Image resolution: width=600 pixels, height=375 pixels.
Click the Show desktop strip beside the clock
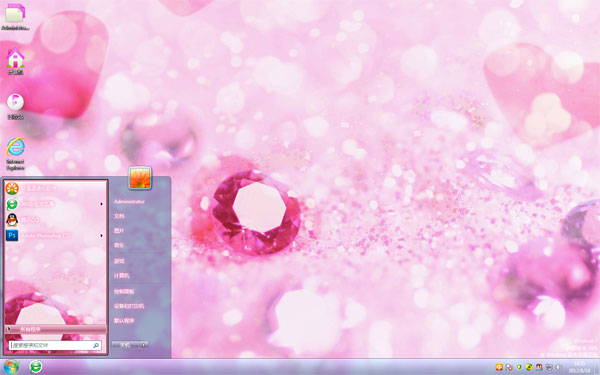tap(597, 367)
